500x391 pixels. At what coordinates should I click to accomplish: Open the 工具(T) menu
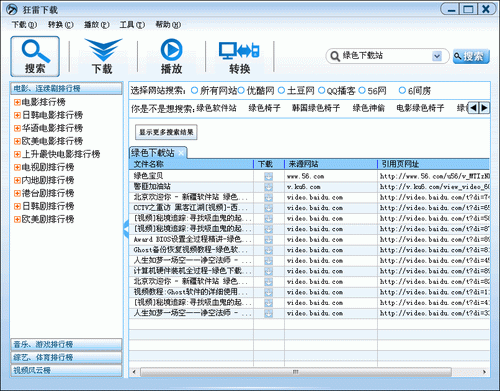point(132,25)
